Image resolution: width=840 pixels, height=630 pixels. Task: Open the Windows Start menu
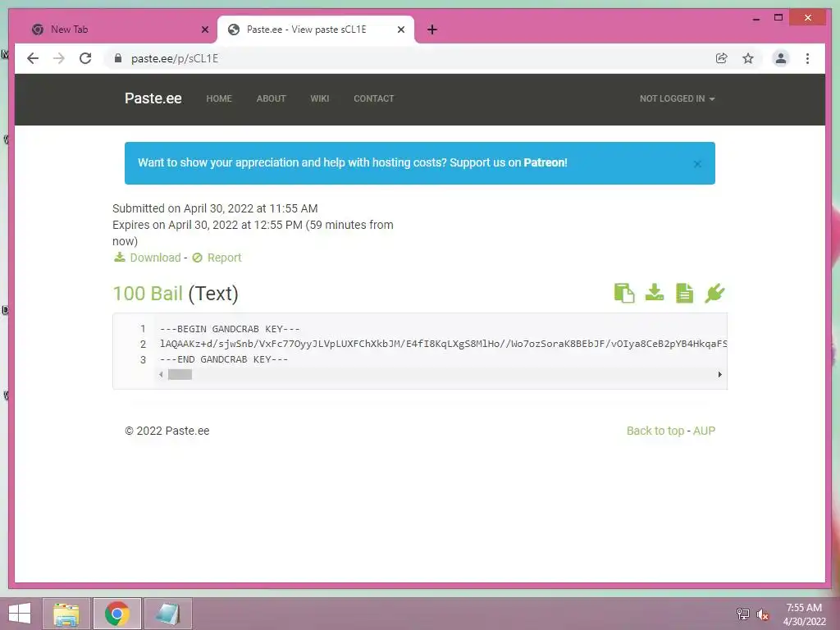[20, 614]
